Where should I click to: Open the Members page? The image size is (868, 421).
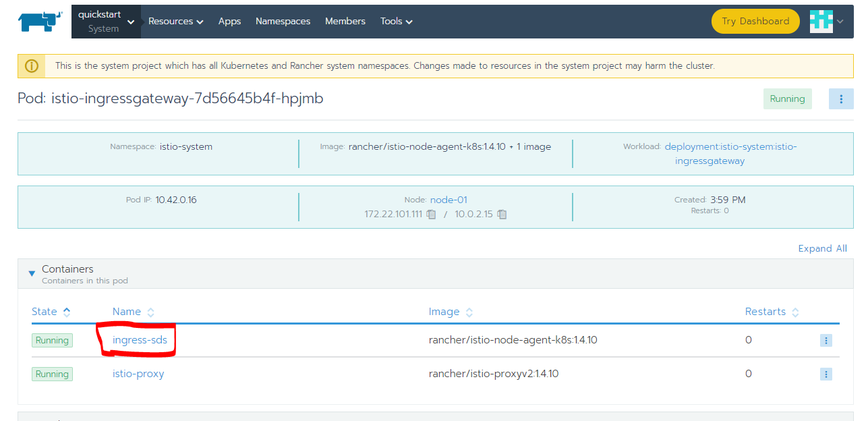[x=345, y=22]
